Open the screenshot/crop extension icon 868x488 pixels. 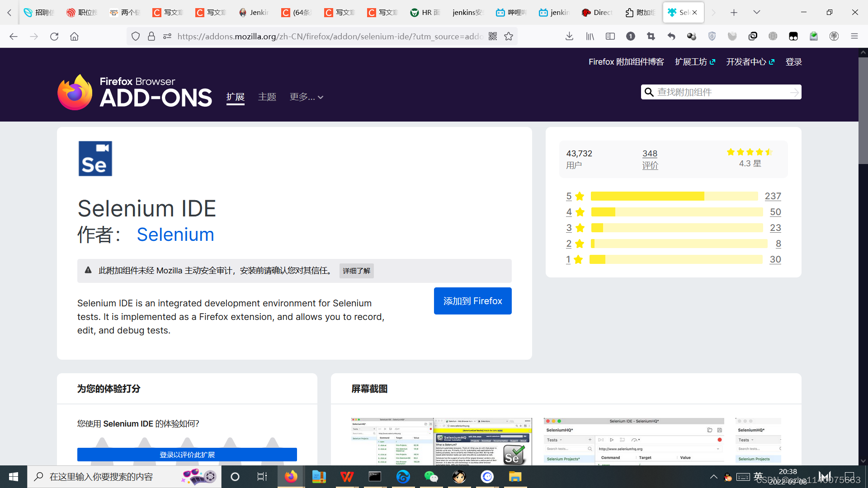coord(651,36)
